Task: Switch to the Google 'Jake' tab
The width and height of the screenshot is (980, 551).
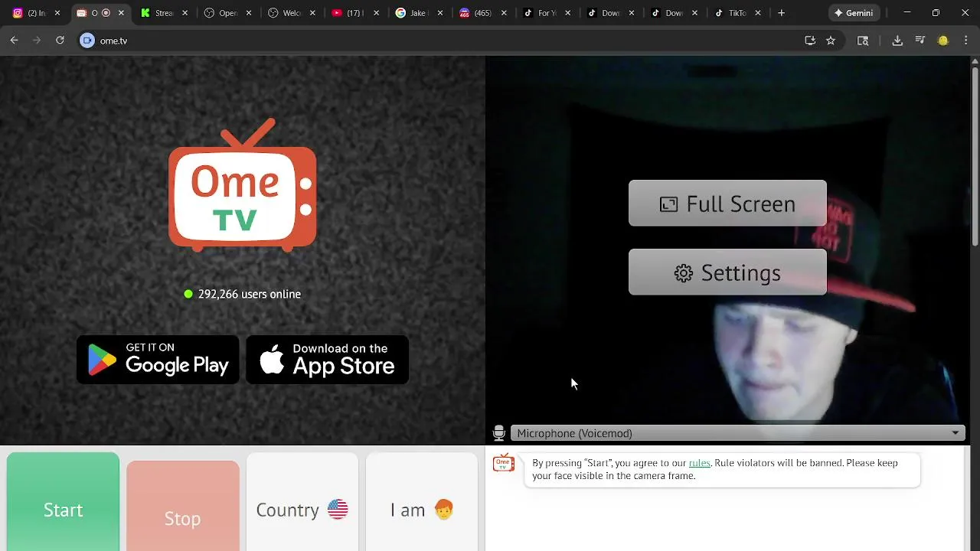Action: click(x=419, y=13)
